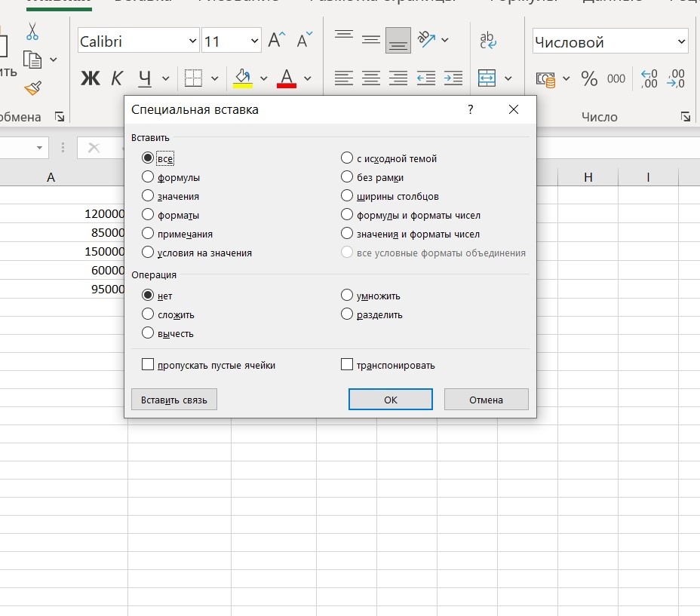Select the Format Painter brush icon
700x616 pixels.
click(32, 88)
